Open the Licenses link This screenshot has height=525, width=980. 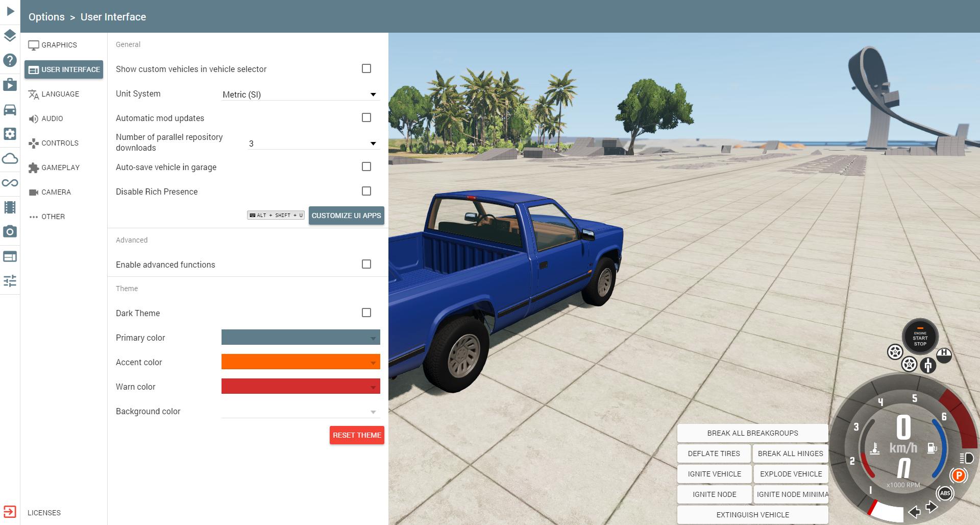pyautogui.click(x=44, y=513)
